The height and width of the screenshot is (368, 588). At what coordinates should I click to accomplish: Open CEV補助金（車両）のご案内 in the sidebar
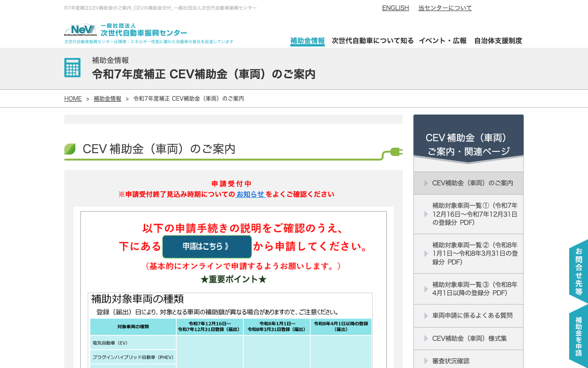[469, 183]
